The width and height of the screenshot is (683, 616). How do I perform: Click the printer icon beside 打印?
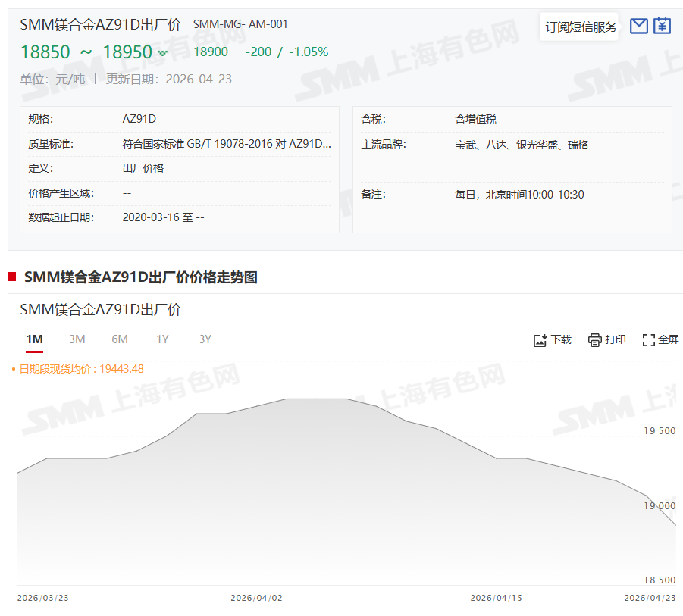click(x=594, y=340)
